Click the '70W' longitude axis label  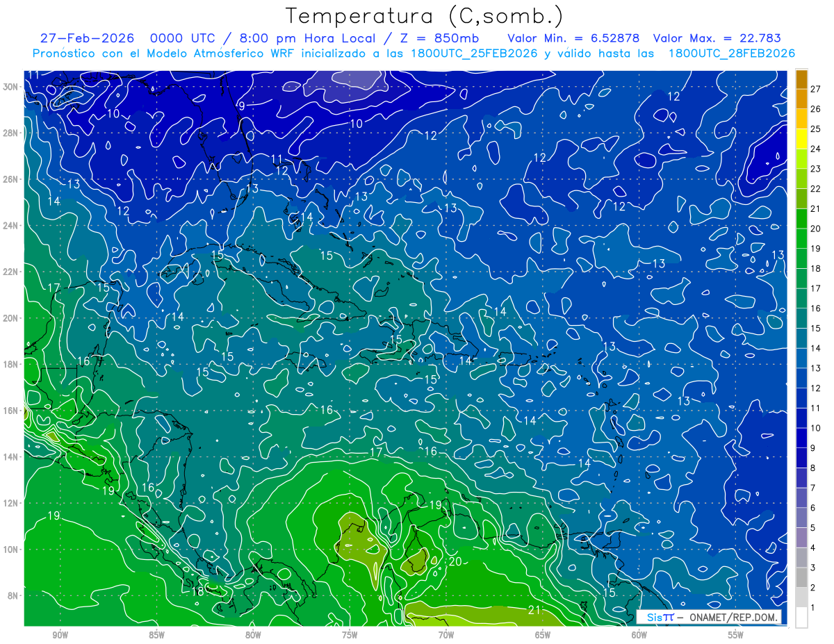(446, 635)
